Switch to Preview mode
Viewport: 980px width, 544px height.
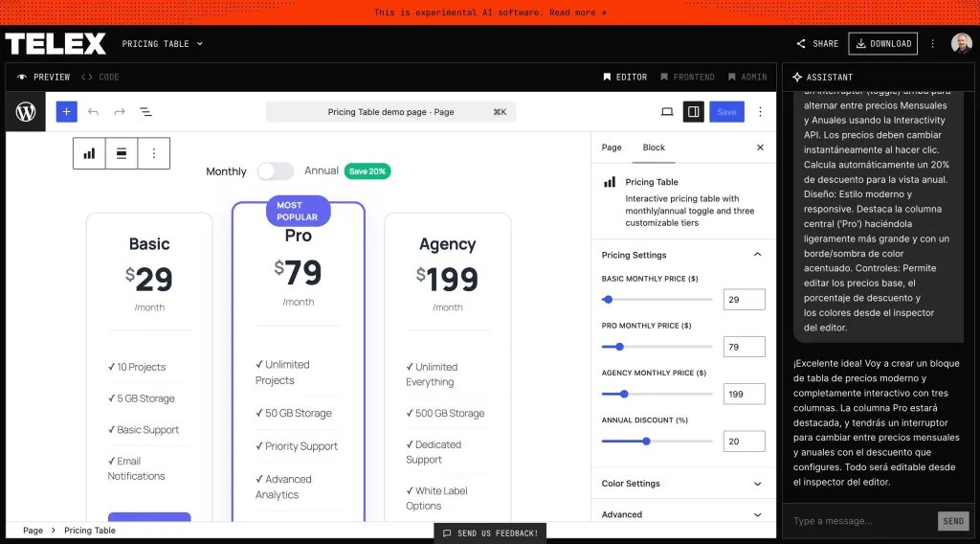click(44, 77)
